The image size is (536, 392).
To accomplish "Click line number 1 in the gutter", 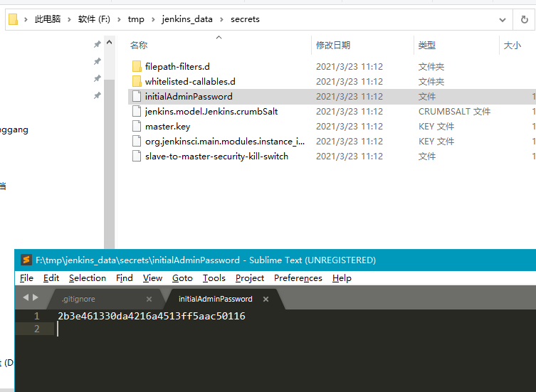I will point(36,316).
